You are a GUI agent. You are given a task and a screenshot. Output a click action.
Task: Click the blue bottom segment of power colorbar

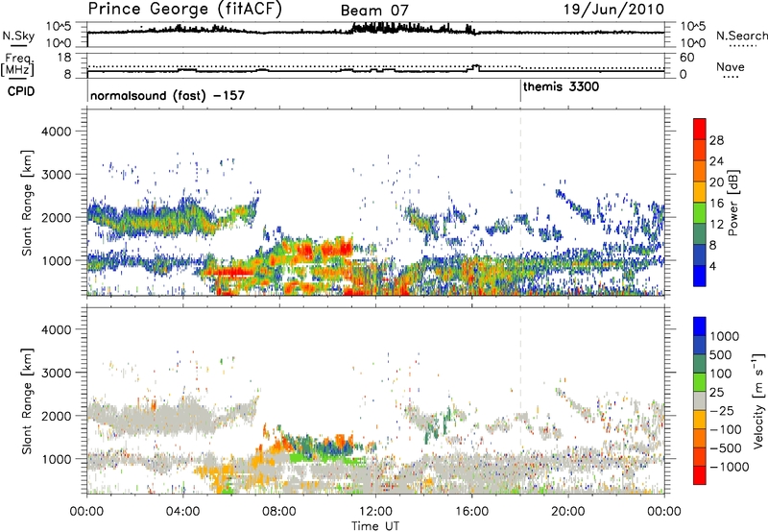700,276
